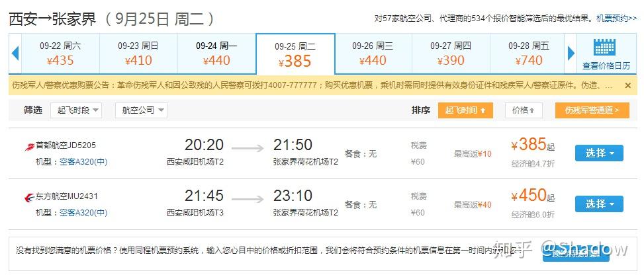The height and width of the screenshot is (275, 644).
Task: Select the 09-28 周五 date tab
Action: 529,54
